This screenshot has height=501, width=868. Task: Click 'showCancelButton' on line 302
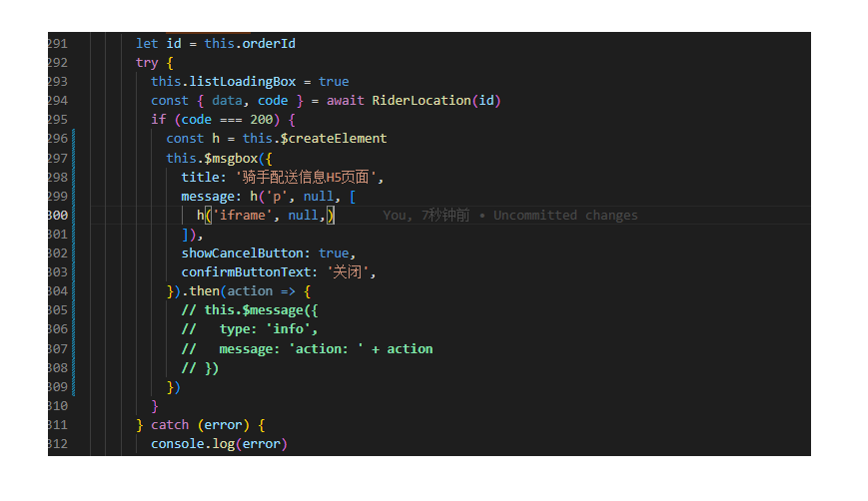click(242, 253)
